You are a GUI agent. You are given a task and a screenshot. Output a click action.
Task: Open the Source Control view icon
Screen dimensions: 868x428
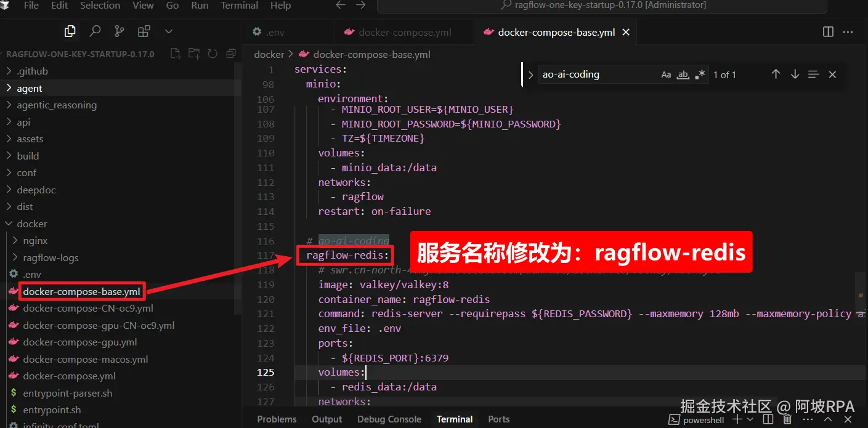[120, 31]
